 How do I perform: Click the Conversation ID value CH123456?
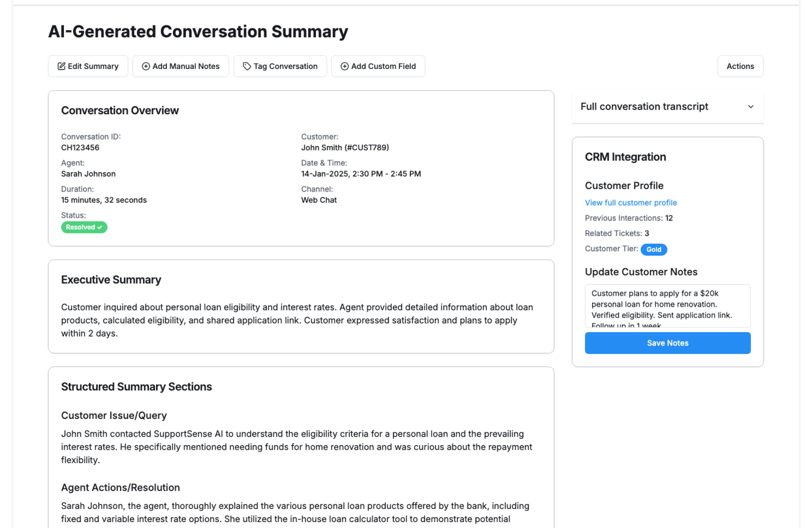(80, 148)
